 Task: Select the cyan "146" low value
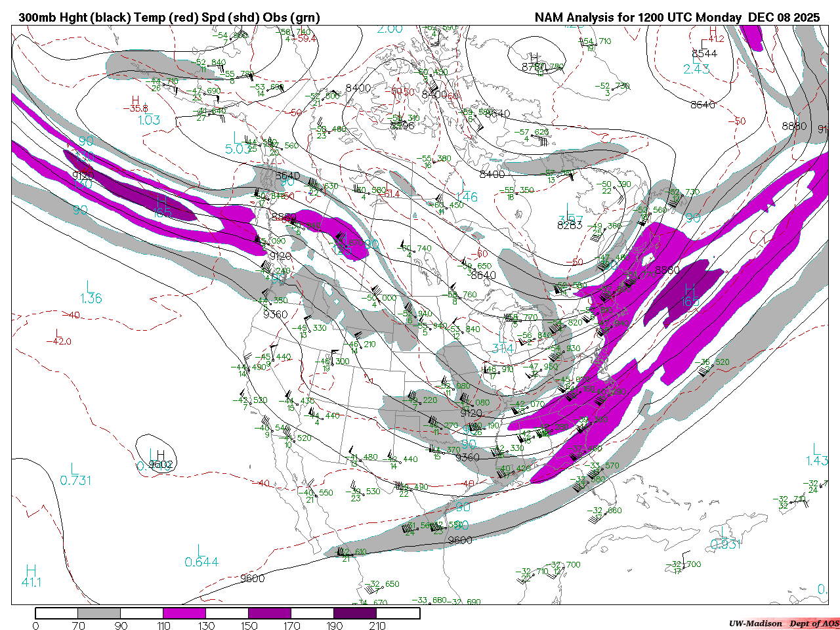point(467,197)
